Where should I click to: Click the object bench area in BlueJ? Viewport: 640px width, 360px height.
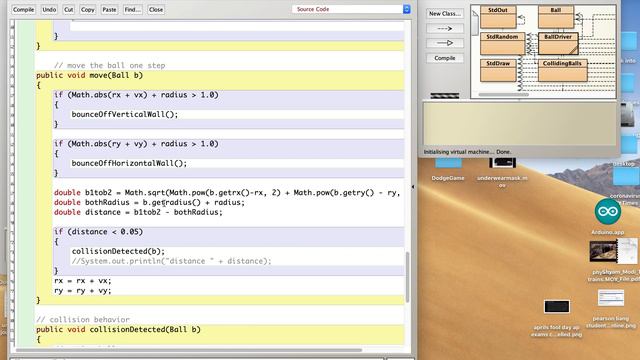click(x=520, y=124)
